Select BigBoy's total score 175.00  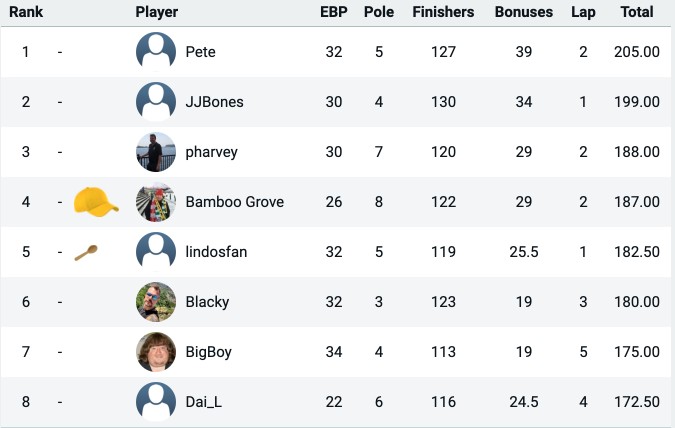click(637, 352)
